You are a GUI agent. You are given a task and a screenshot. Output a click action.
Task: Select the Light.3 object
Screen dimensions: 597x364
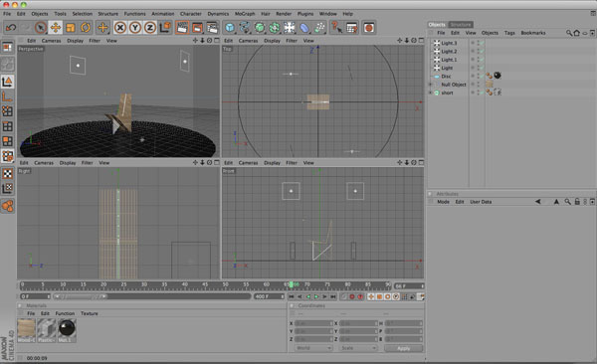pos(449,43)
